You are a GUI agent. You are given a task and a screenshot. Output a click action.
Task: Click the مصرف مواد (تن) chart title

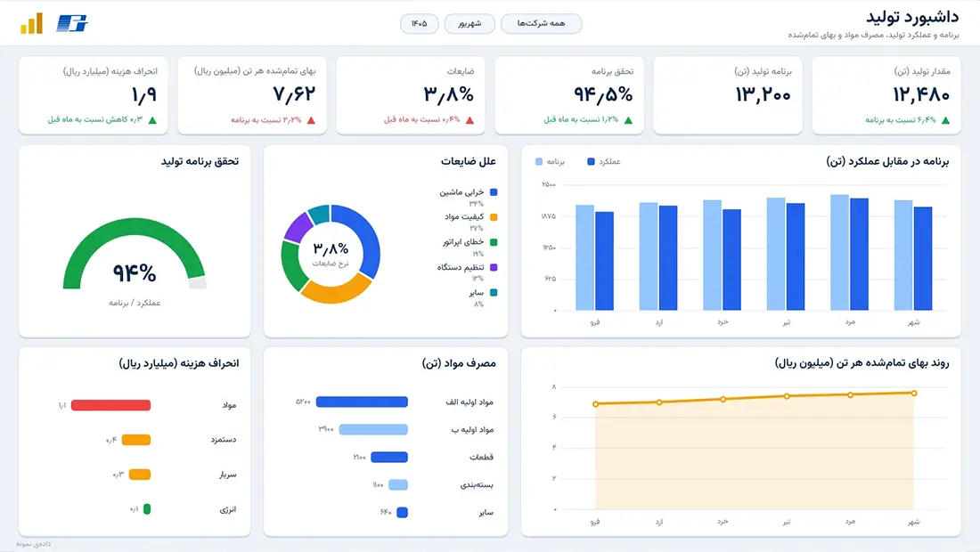(459, 362)
